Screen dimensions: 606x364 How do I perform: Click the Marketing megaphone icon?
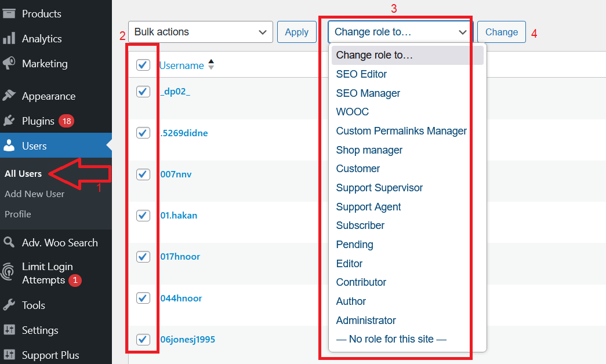9,63
